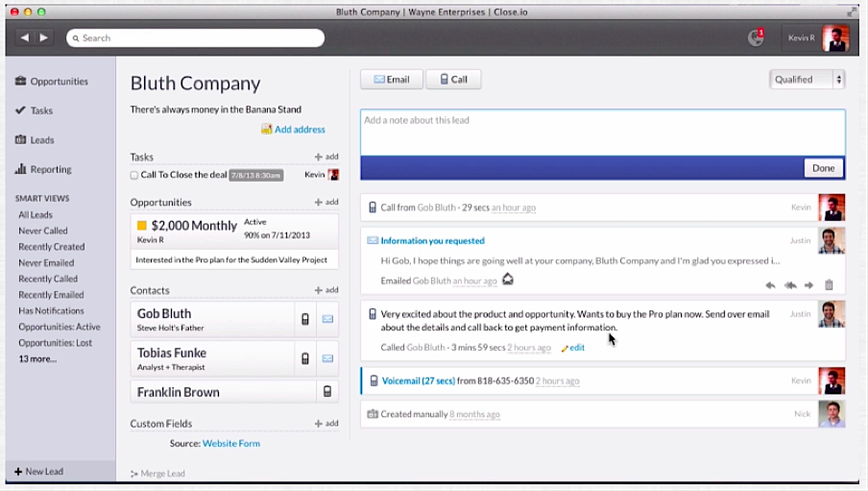
Task: Select the Never Called smart view
Action: coord(42,231)
